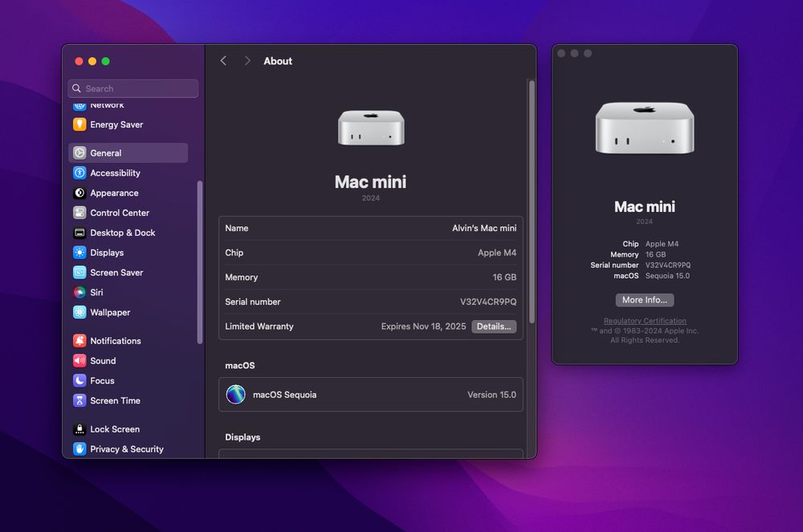Open Sound speaker icon
The width and height of the screenshot is (803, 532).
click(x=79, y=360)
